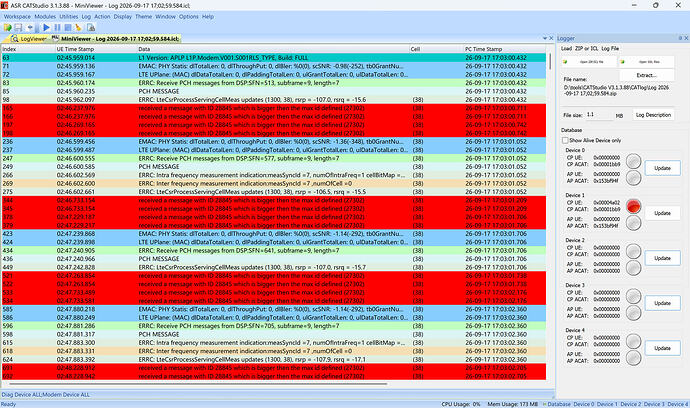Click the save toolbar icon
This screenshot has height=408, width=690.
point(18,27)
